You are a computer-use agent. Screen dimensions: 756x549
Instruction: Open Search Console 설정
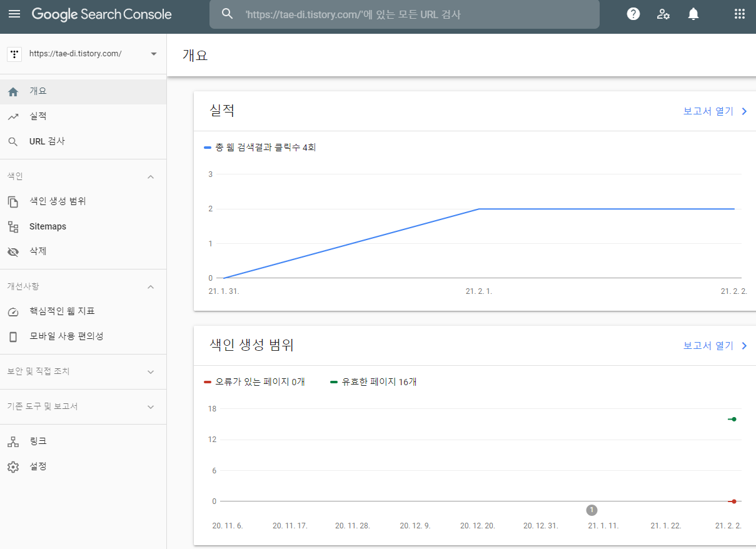pos(38,466)
